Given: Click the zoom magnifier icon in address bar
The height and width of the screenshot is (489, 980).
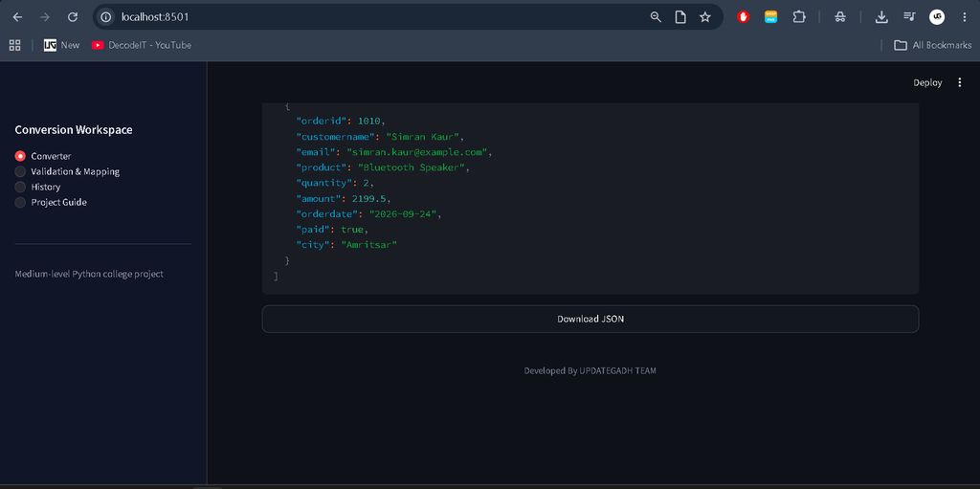Looking at the screenshot, I should click(x=656, y=17).
